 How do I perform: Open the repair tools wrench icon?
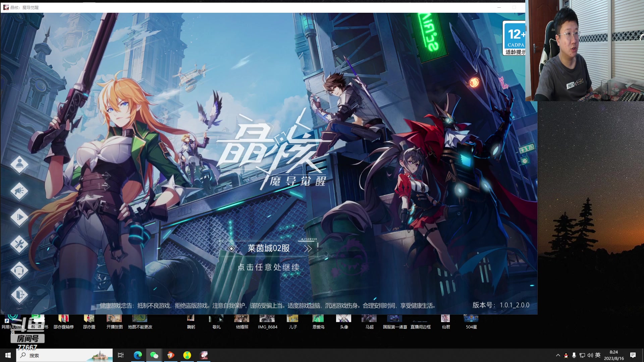(19, 244)
